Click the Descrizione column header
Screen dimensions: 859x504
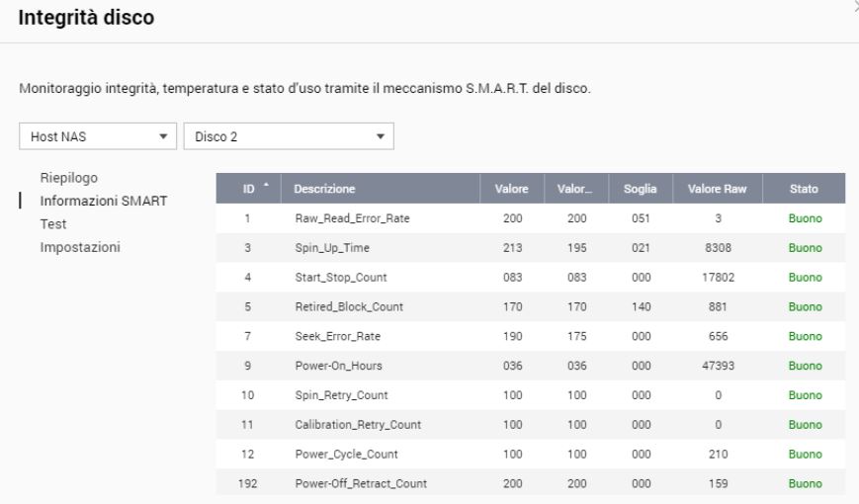pos(324,189)
